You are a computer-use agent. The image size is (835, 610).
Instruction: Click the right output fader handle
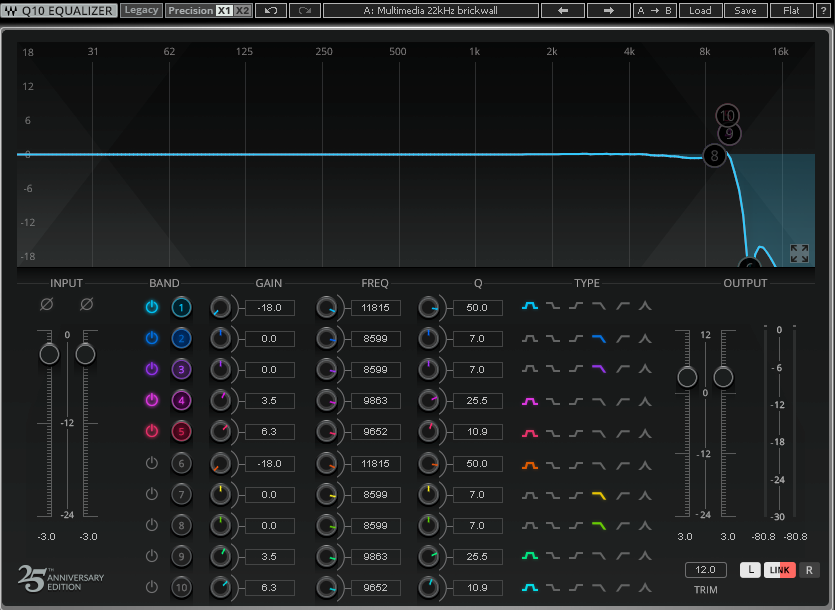point(723,377)
